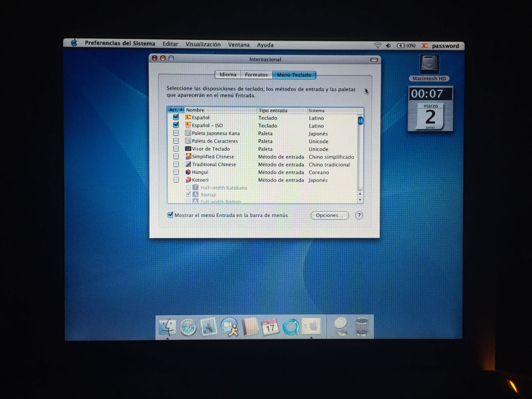Switch to the Formatos tab
532x399 pixels.
pos(256,75)
